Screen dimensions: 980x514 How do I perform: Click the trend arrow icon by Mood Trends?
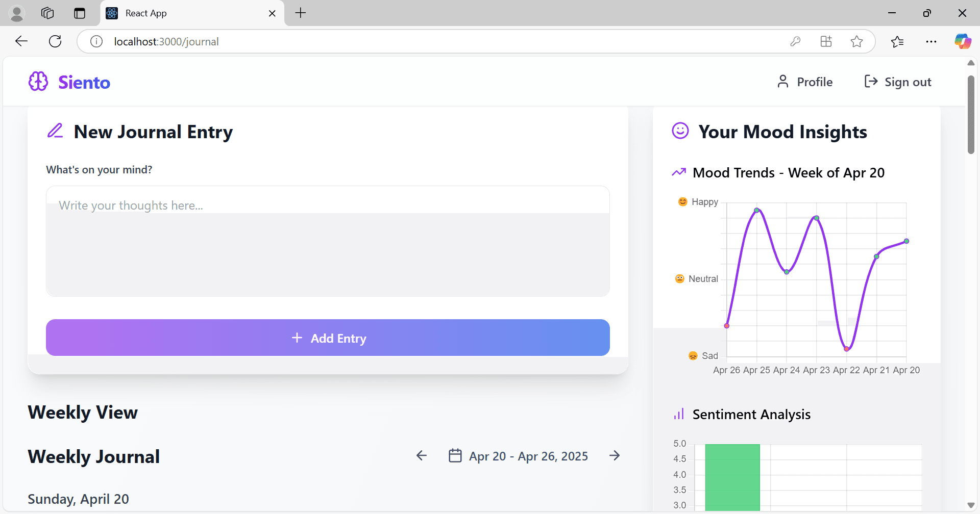(679, 172)
